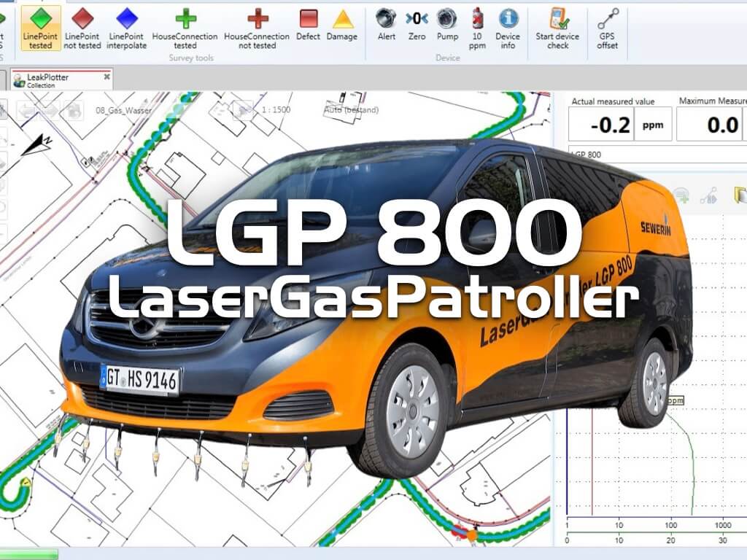The width and height of the screenshot is (747, 560).
Task: Choose LinePoint interpolate blue diamond
Action: coord(127,28)
